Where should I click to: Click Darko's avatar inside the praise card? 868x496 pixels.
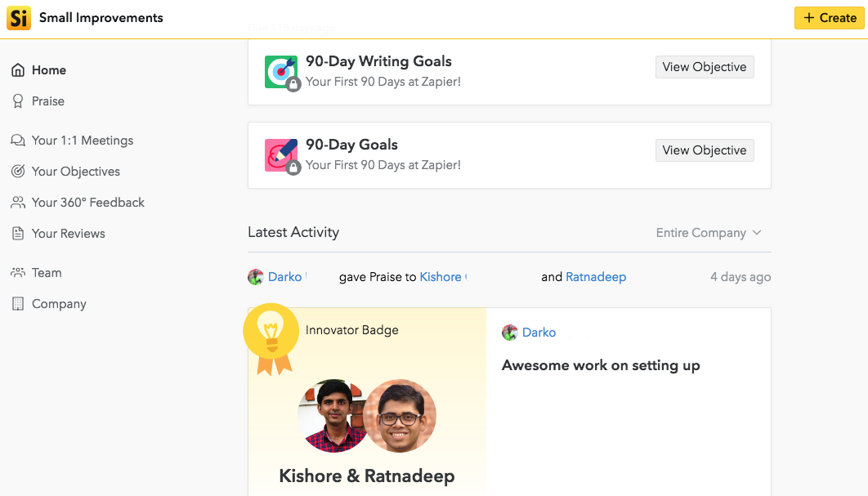[510, 332]
